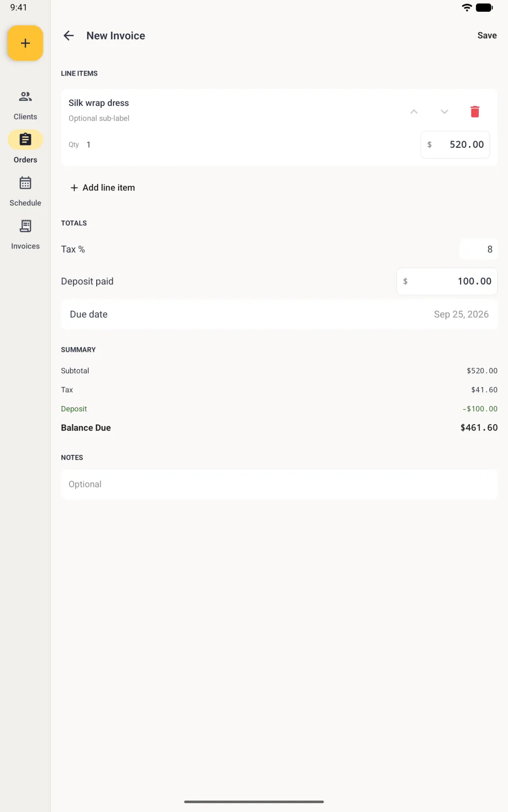The height and width of the screenshot is (812, 508).
Task: Go back from New Invoice
Action: point(69,36)
